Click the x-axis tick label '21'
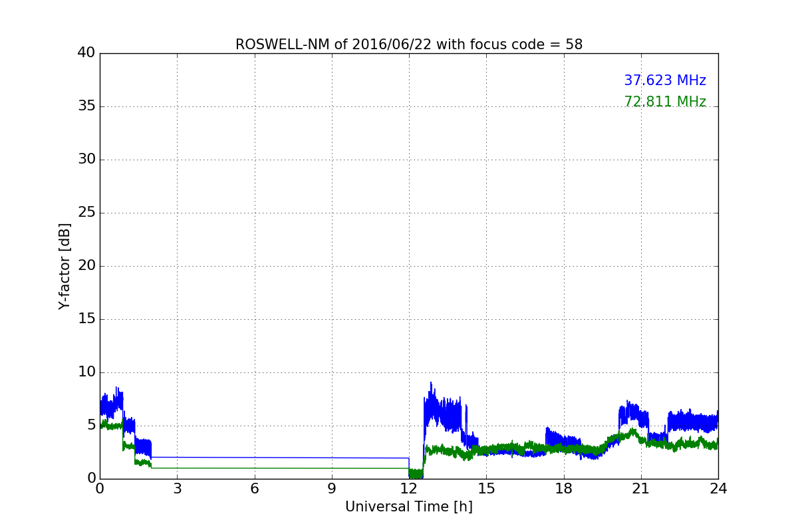 coord(641,489)
